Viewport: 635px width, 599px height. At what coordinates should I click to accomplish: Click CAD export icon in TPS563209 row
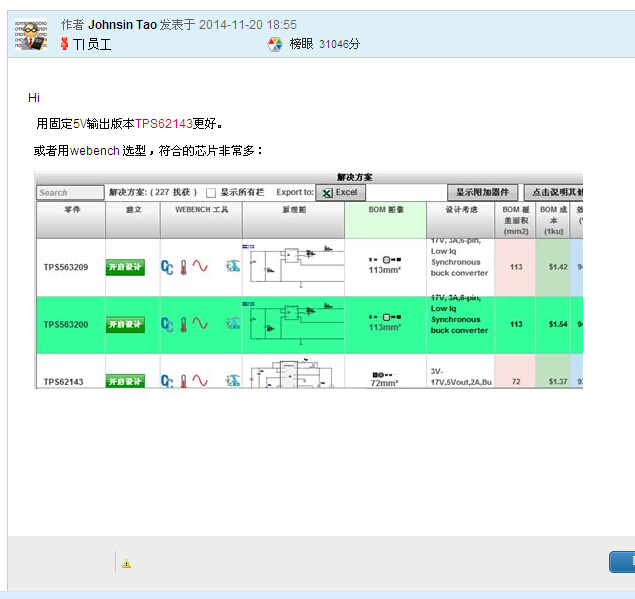[233, 266]
